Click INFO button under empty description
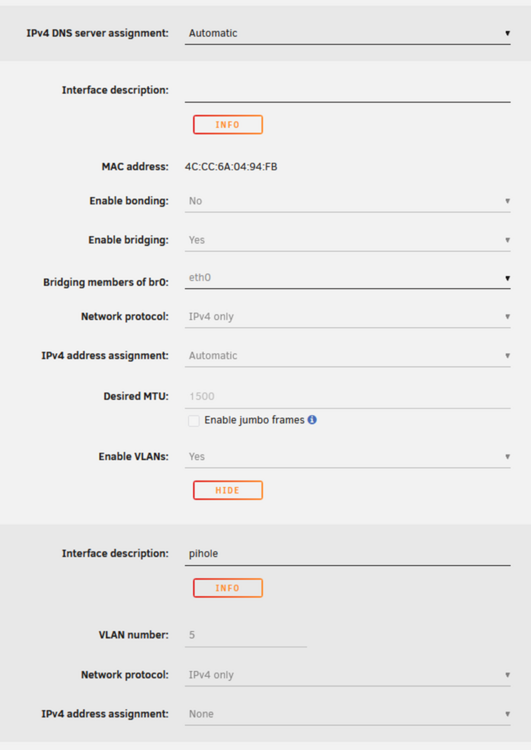The width and height of the screenshot is (531, 750). pos(228,125)
